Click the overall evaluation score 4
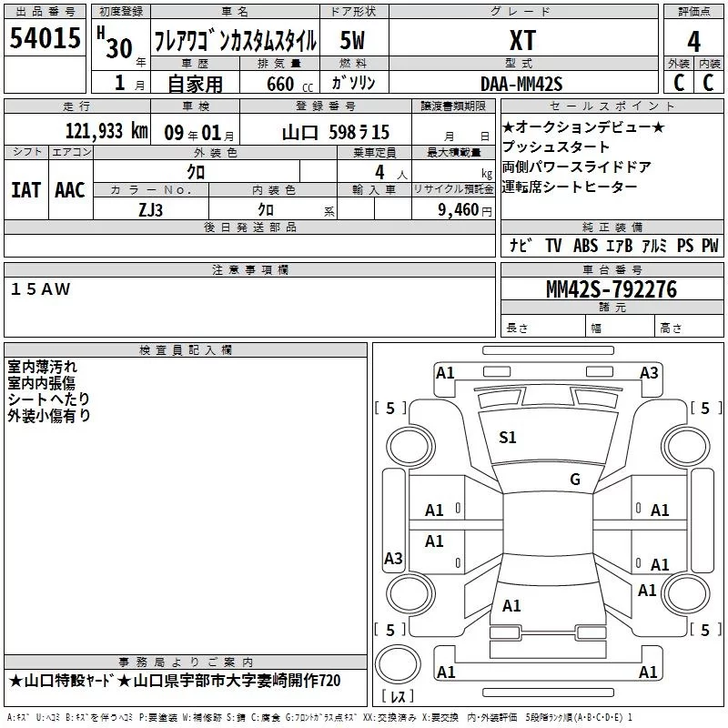The height and width of the screenshot is (728, 728). tap(694, 41)
